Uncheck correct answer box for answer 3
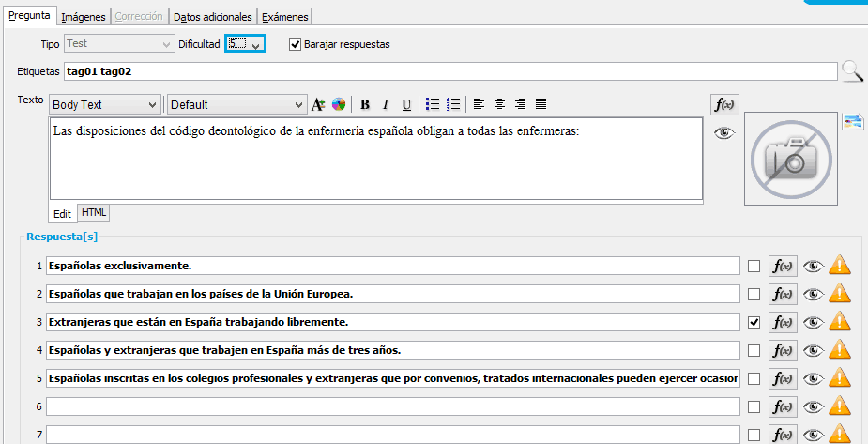The width and height of the screenshot is (868, 444). pos(754,322)
